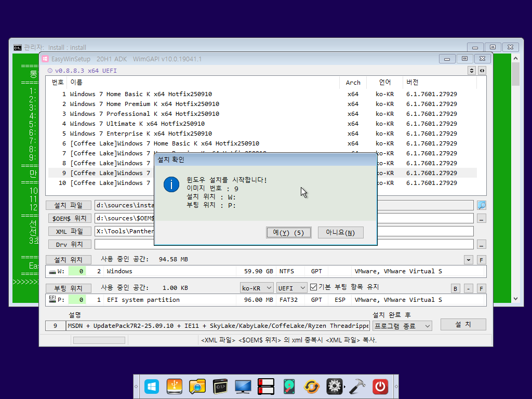This screenshot has height=399, width=532.
Task: Select Windows 7 Home Basic K x64 row
Action: 262,94
